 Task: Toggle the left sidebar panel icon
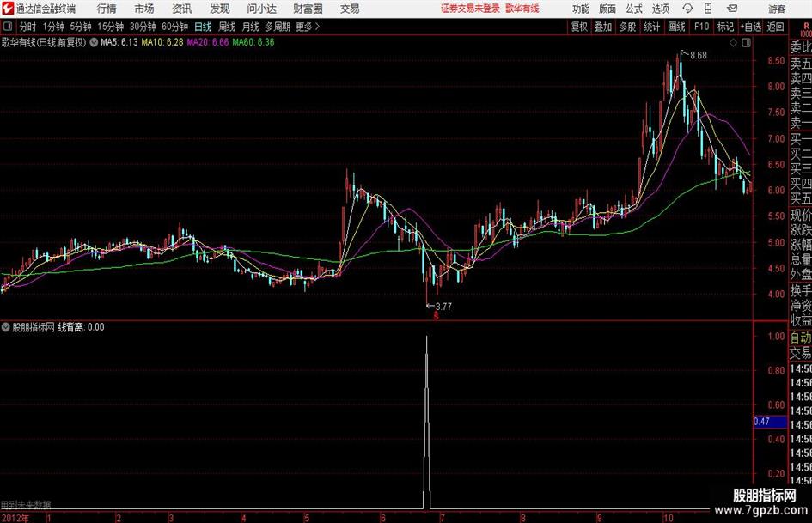[8, 27]
